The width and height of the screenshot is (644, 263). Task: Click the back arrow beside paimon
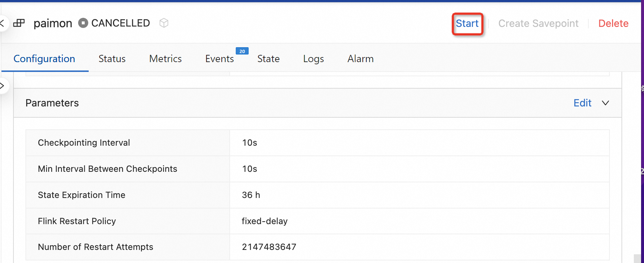[x=2, y=23]
